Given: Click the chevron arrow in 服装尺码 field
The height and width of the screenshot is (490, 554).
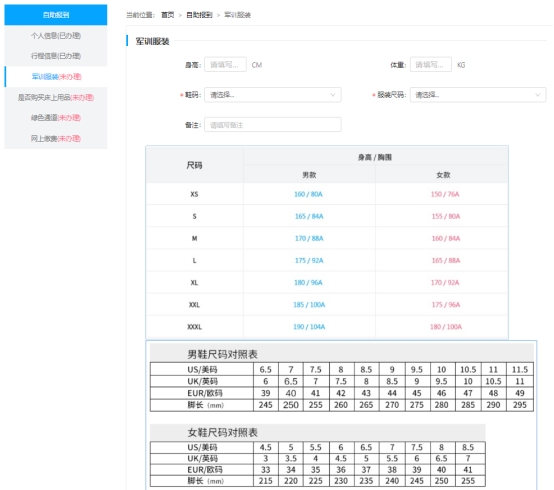Looking at the screenshot, I should (x=537, y=95).
